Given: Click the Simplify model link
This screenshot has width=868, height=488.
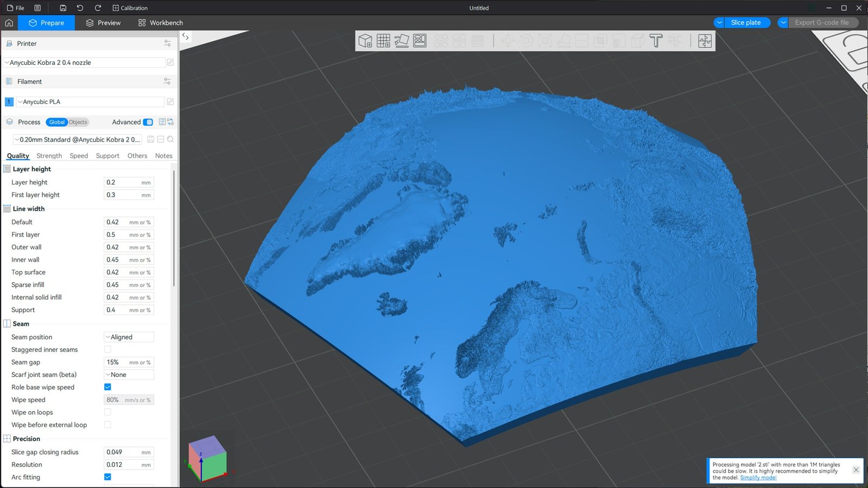Looking at the screenshot, I should click(x=758, y=478).
